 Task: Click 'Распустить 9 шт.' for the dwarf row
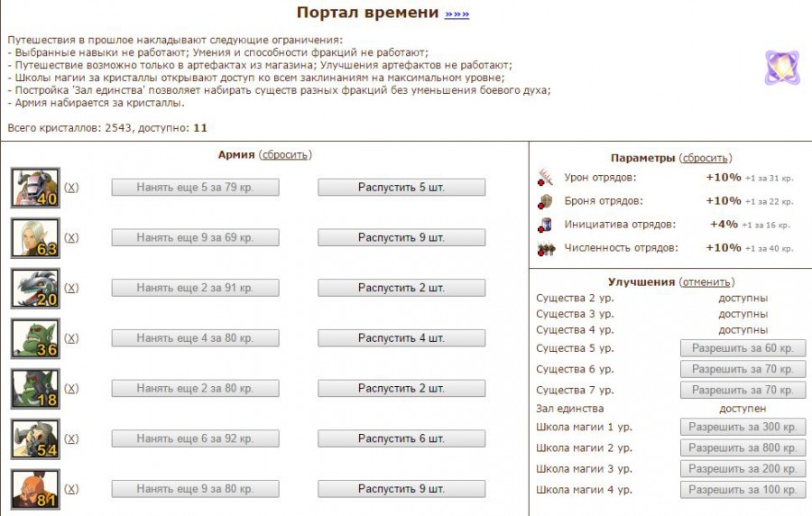pos(401,489)
